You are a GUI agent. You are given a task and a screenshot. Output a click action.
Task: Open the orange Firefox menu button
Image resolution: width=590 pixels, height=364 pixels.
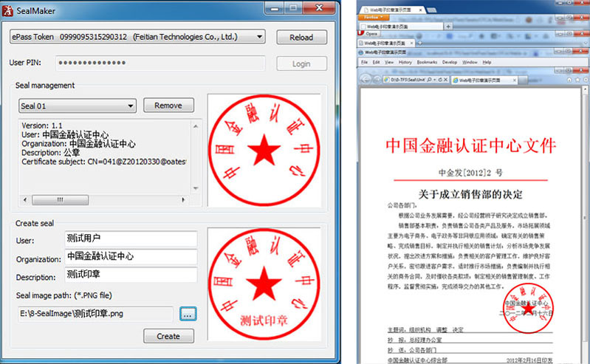click(372, 17)
